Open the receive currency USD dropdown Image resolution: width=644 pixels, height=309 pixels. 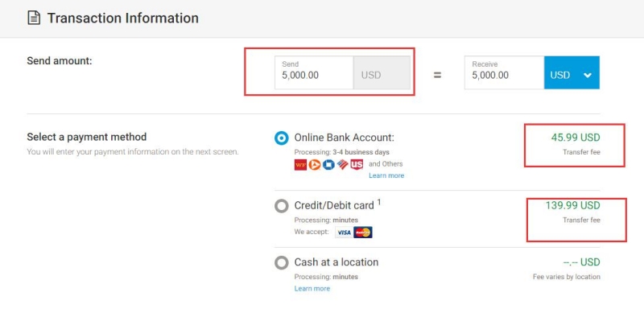coord(572,72)
